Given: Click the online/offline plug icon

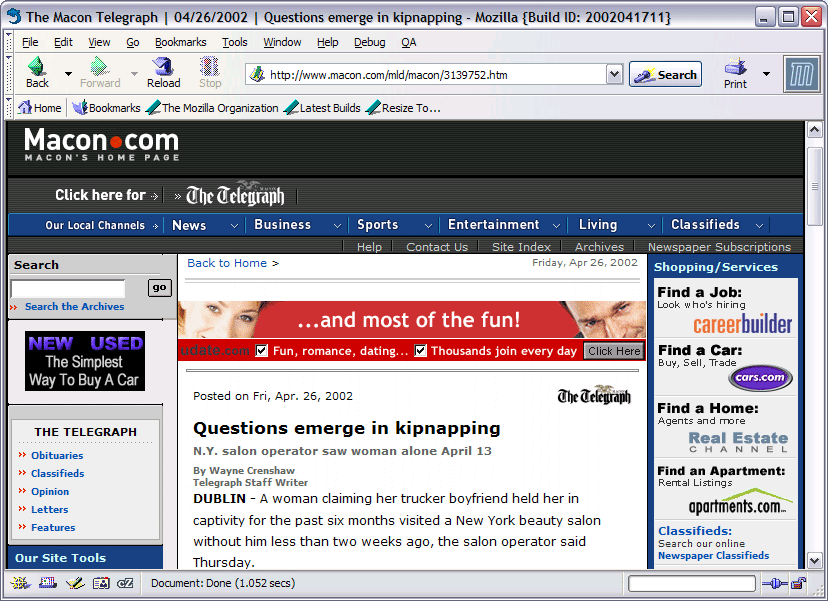Looking at the screenshot, I should pos(775,584).
